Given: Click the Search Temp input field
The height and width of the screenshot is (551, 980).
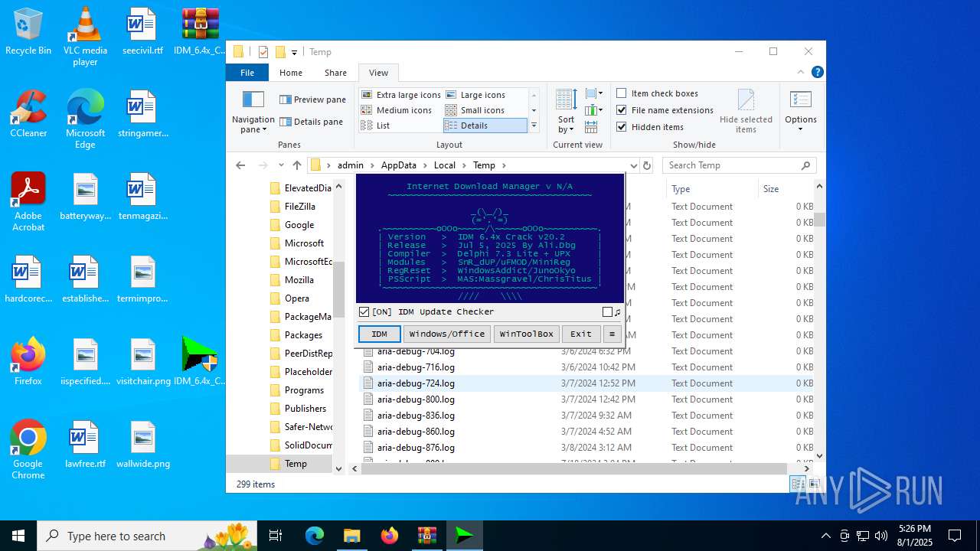Looking at the screenshot, I should [738, 165].
